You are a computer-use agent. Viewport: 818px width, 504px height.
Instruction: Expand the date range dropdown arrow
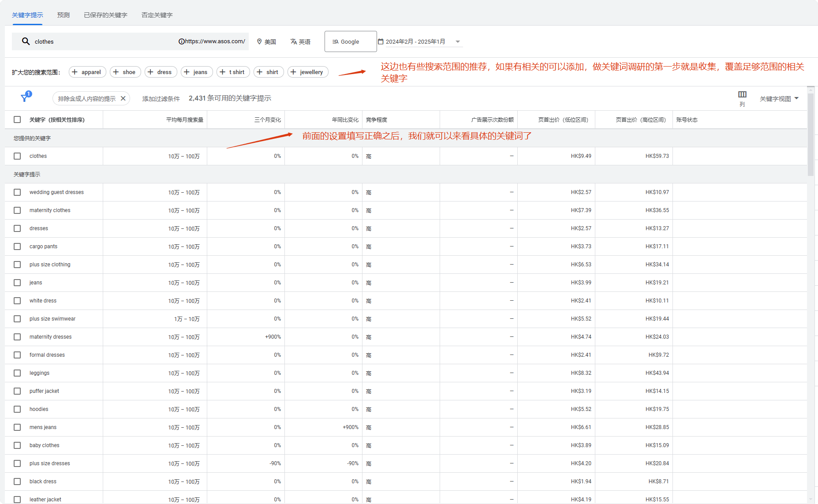pos(458,42)
